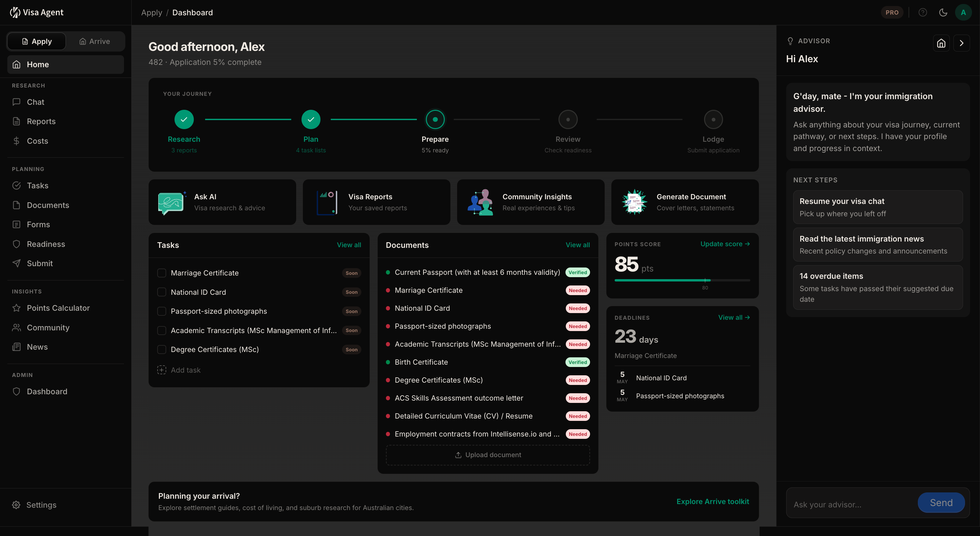Tick the Degree Certificates (MSc) task
980x536 pixels.
click(x=161, y=349)
